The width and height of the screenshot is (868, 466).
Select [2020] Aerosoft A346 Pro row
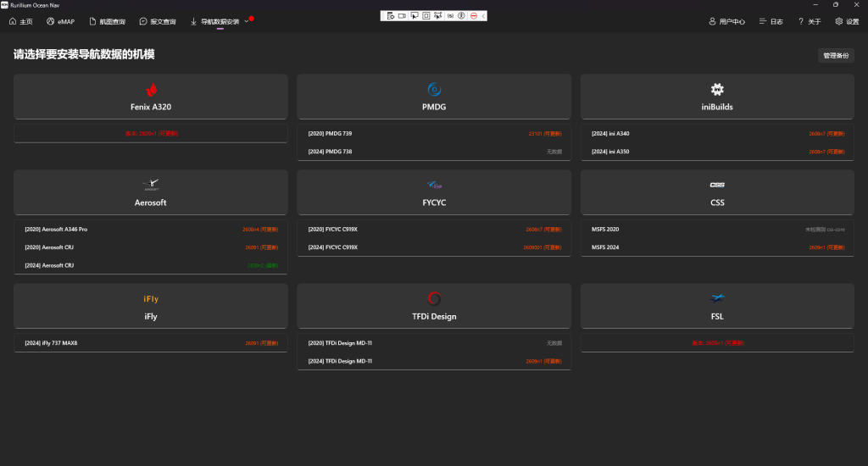[x=151, y=229]
